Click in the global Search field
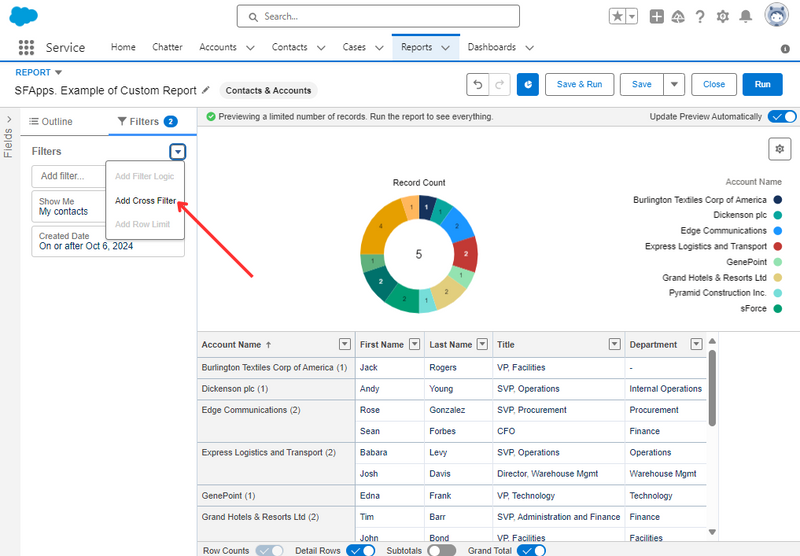 tap(378, 16)
